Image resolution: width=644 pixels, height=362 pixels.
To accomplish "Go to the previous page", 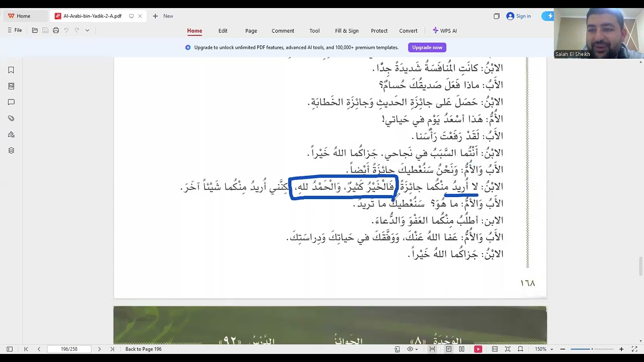I will click(x=39, y=349).
